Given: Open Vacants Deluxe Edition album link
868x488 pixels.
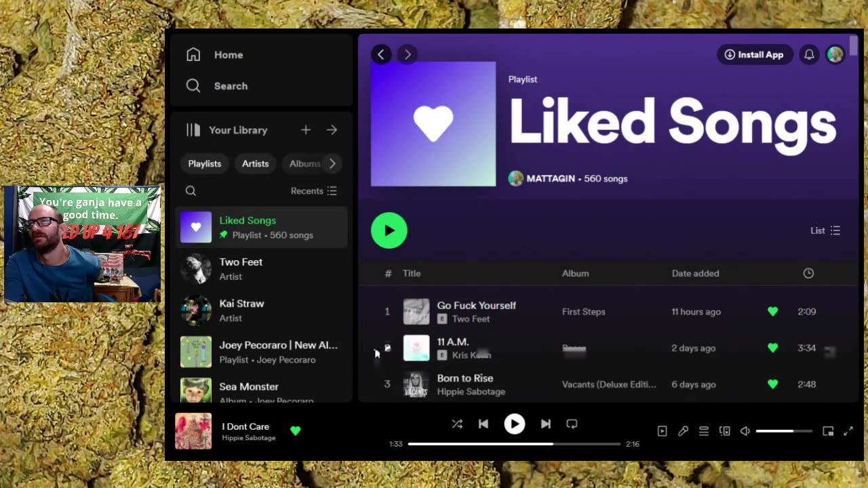Looking at the screenshot, I should click(609, 384).
